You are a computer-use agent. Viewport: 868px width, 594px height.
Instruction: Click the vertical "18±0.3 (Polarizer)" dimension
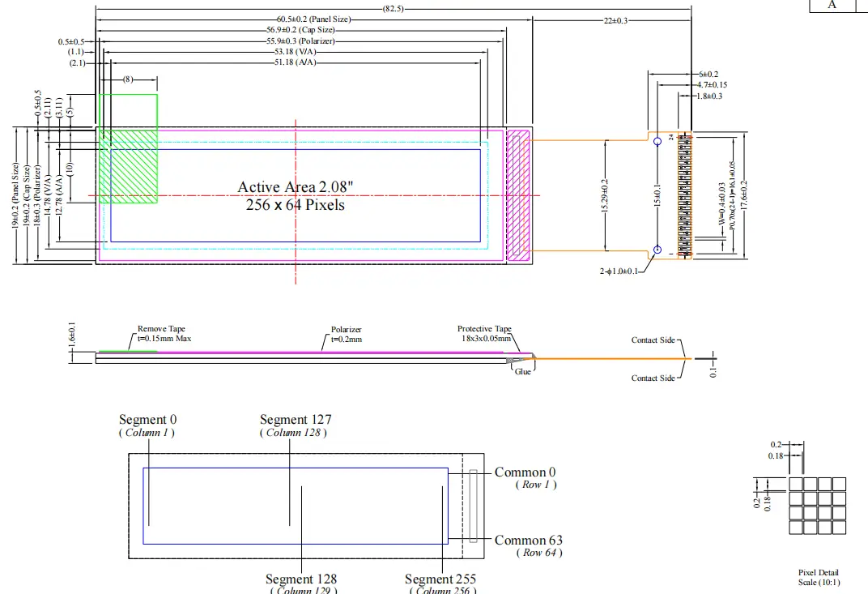click(x=37, y=195)
